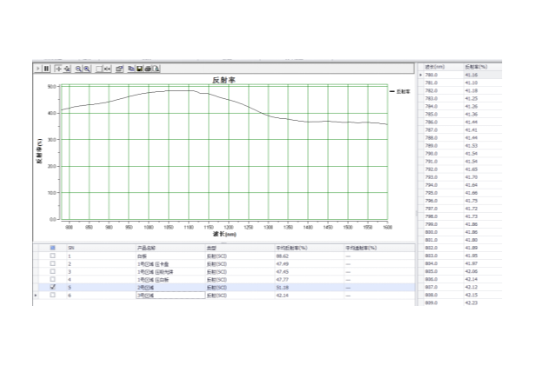Select the crosshair cursor tool
Viewport: 540px width, 380px height.
pyautogui.click(x=58, y=69)
